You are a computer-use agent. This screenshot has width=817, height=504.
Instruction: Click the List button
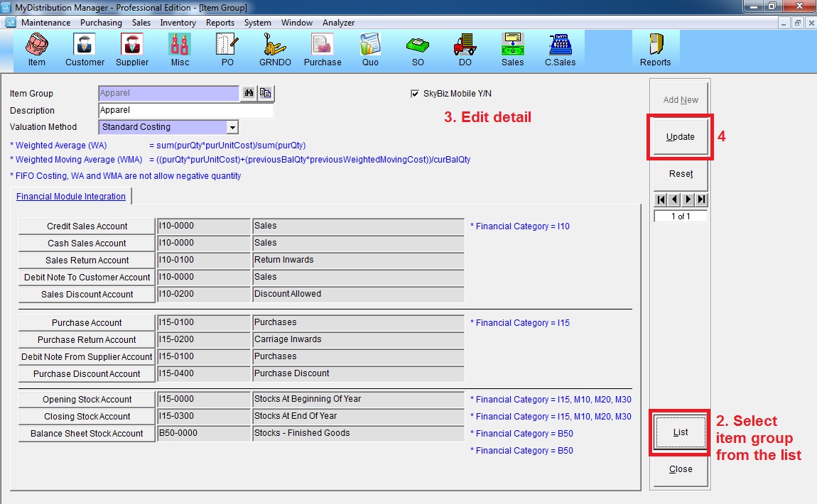pos(680,432)
